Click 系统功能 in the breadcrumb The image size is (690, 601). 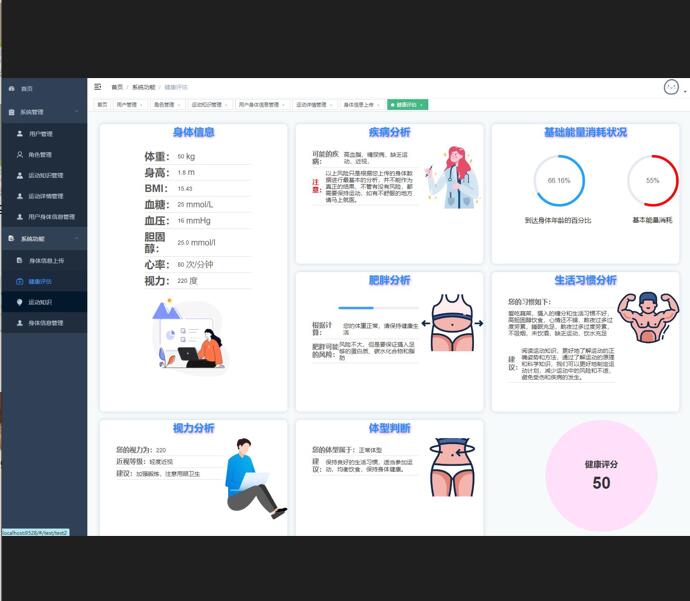point(143,87)
